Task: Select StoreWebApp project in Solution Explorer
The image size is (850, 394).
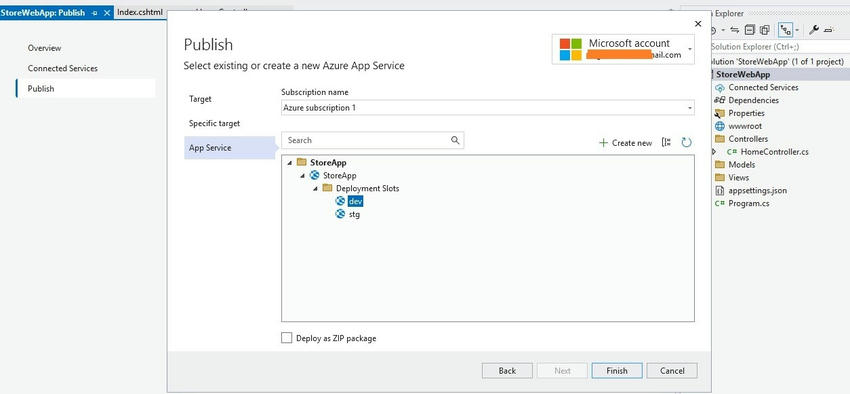Action: [743, 75]
